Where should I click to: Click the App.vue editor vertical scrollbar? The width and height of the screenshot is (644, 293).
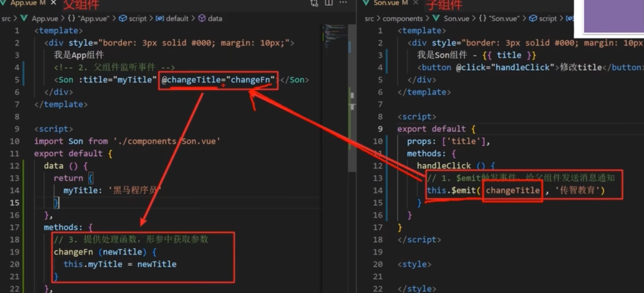pyautogui.click(x=352, y=98)
